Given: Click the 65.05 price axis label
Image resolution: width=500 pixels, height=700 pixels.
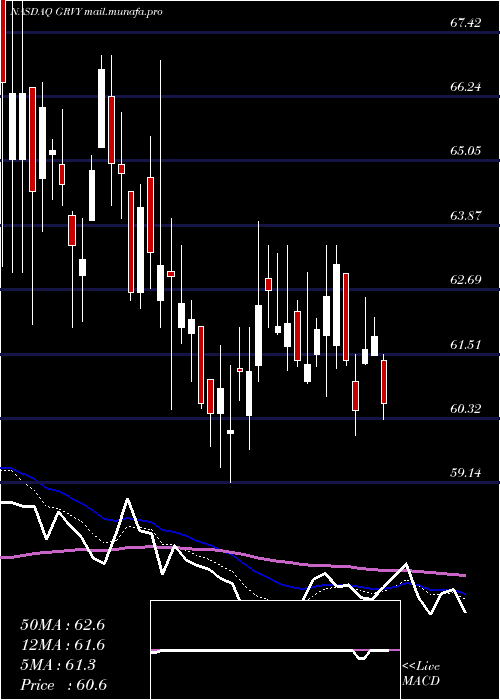Looking at the screenshot, I should pyautogui.click(x=466, y=151).
